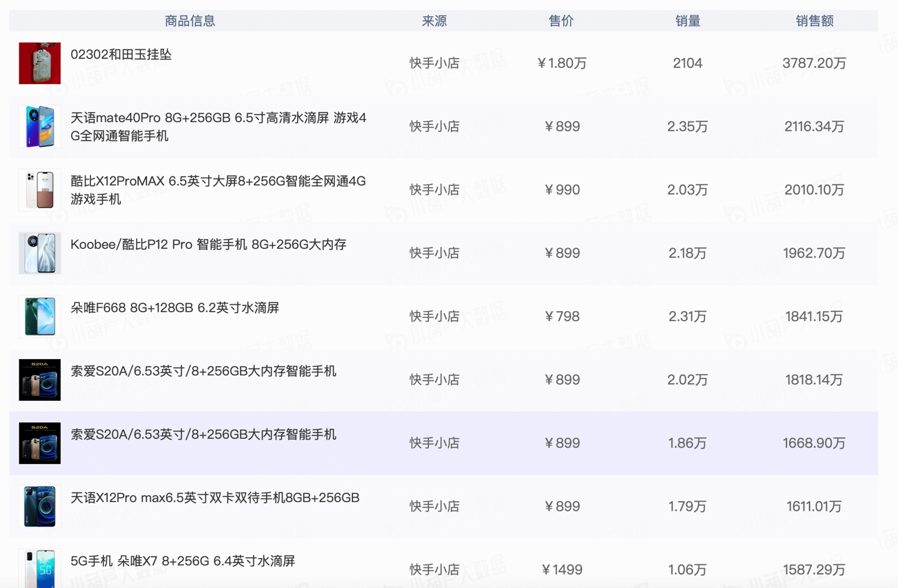Screen dimensions: 898x588
Task: Open the Koobee/酷比P12 Pro product title
Action: (x=208, y=244)
